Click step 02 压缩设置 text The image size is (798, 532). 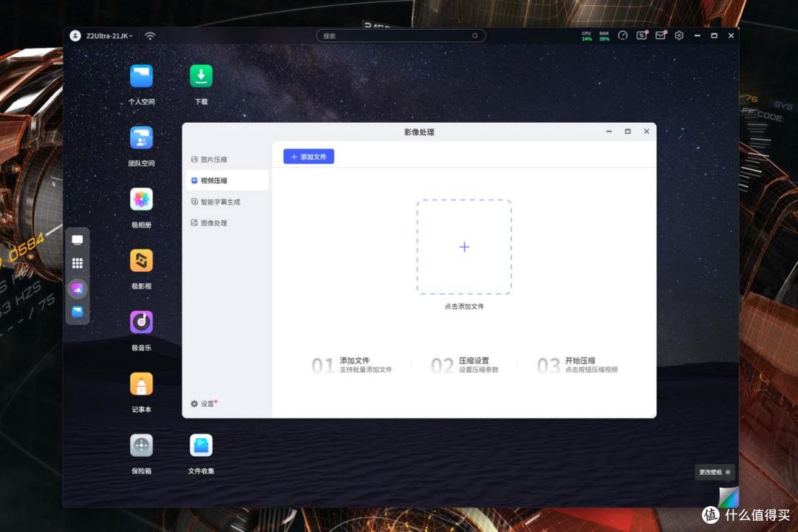point(474,361)
